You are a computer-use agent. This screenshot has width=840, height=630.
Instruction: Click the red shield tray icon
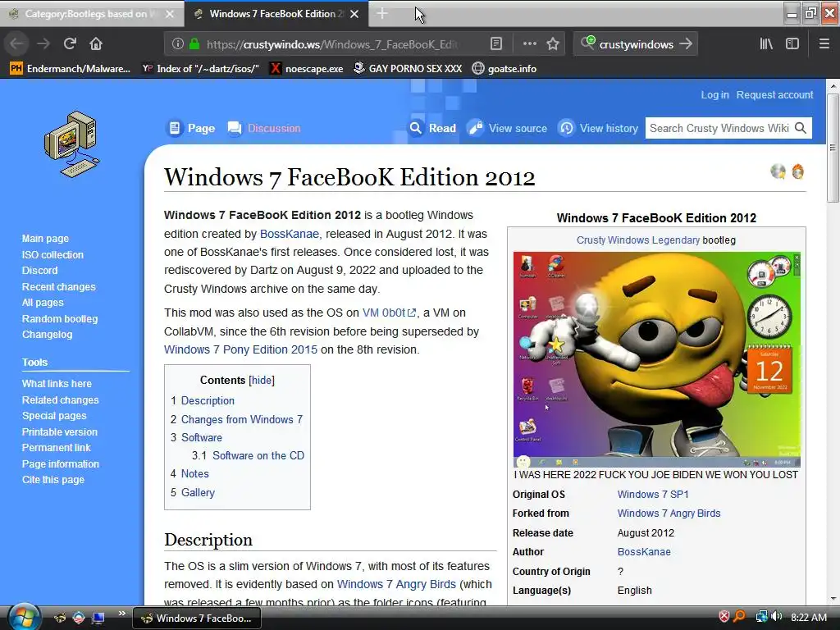(x=724, y=617)
